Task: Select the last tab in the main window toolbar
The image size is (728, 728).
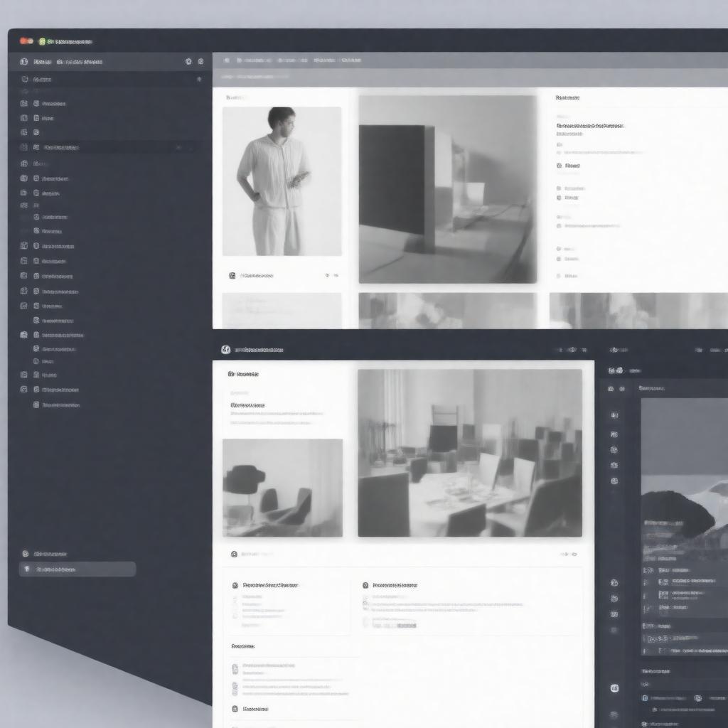Action: coord(350,61)
